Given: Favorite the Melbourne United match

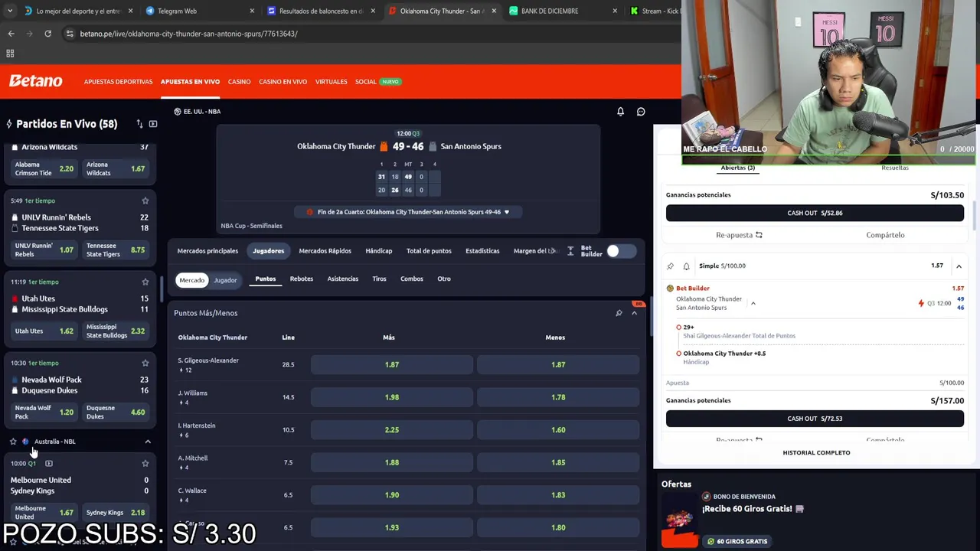Looking at the screenshot, I should [x=145, y=463].
